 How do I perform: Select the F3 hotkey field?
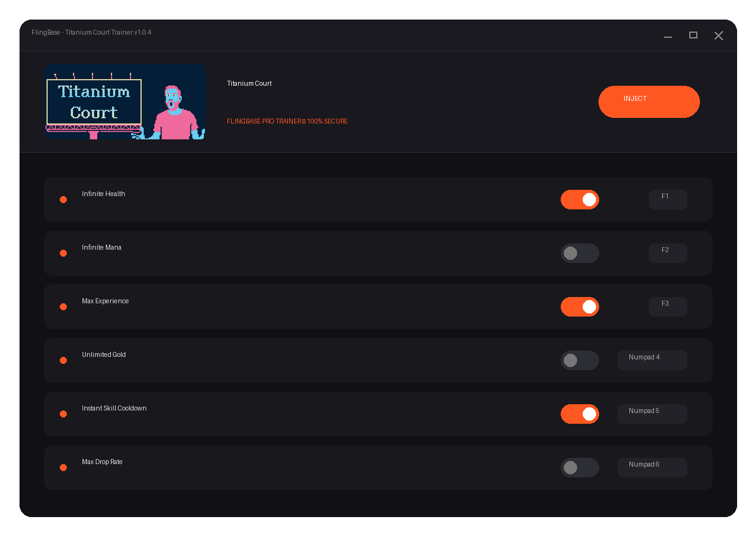click(668, 306)
